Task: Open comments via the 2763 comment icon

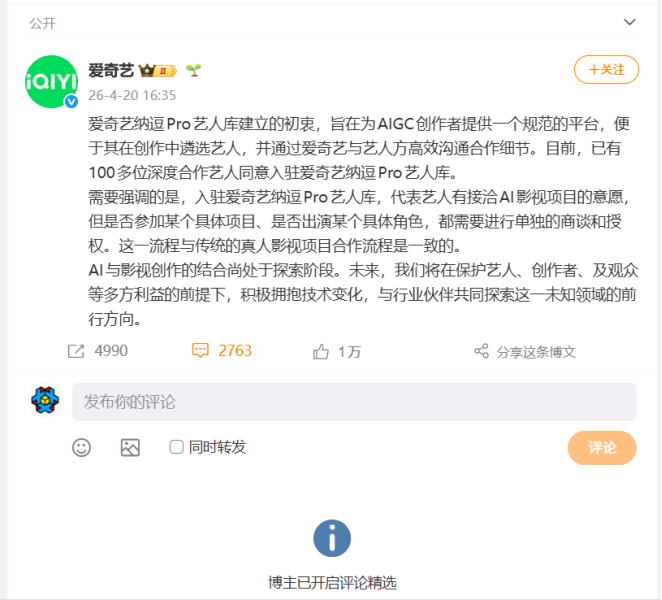Action: pyautogui.click(x=200, y=350)
